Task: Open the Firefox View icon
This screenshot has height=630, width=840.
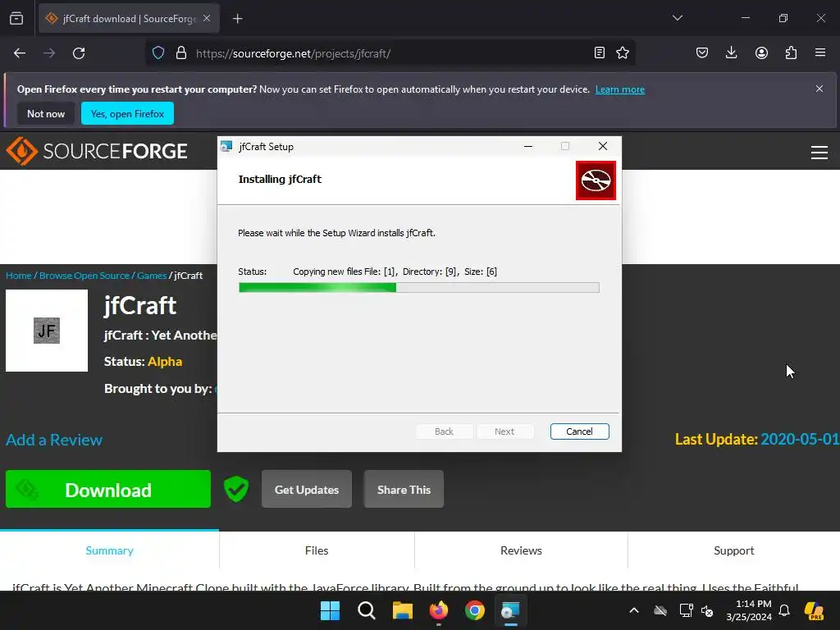Action: 16,19
